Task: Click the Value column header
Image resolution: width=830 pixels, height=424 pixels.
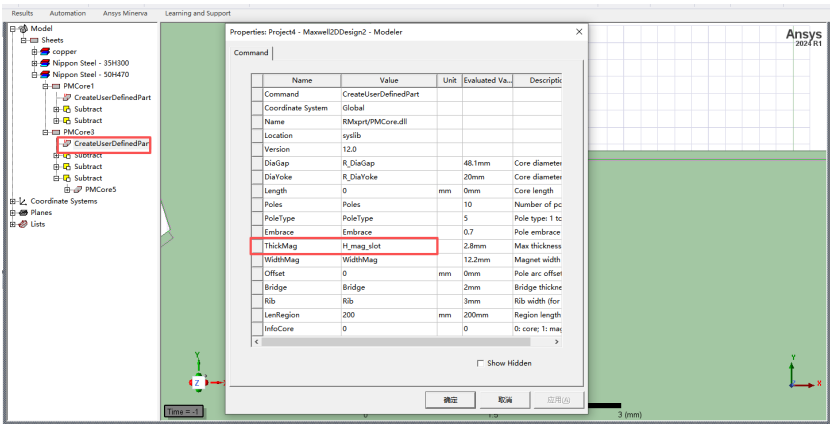Action: pyautogui.click(x=389, y=80)
